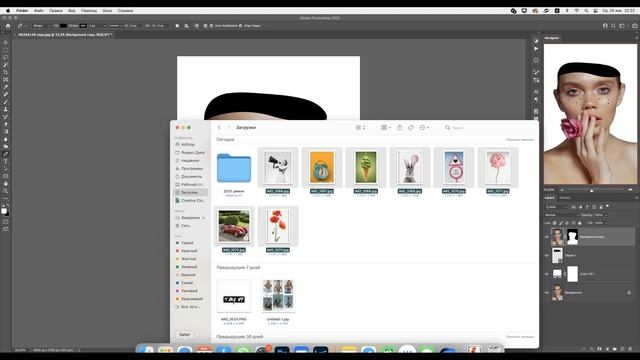This screenshot has width=640, height=360.
Task: Click the Photoshop Home icon
Action: coord(8,25)
